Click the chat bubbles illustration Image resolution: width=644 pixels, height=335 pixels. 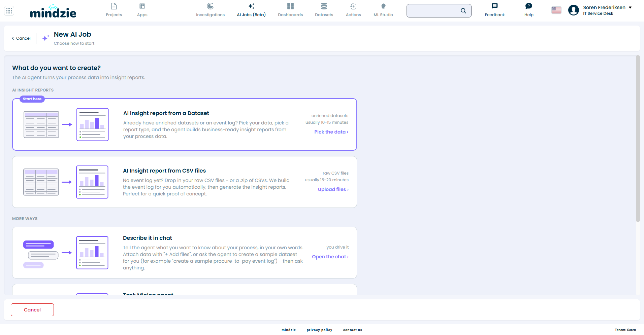click(41, 254)
